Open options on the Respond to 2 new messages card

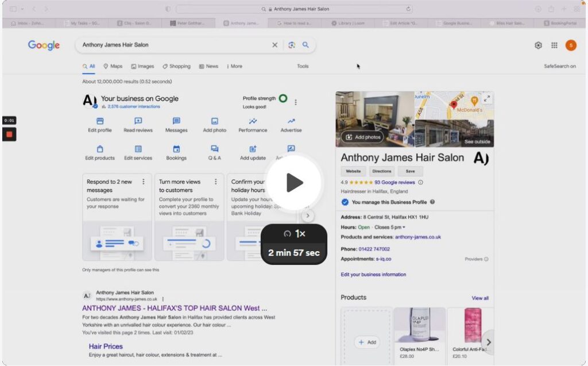pyautogui.click(x=143, y=182)
